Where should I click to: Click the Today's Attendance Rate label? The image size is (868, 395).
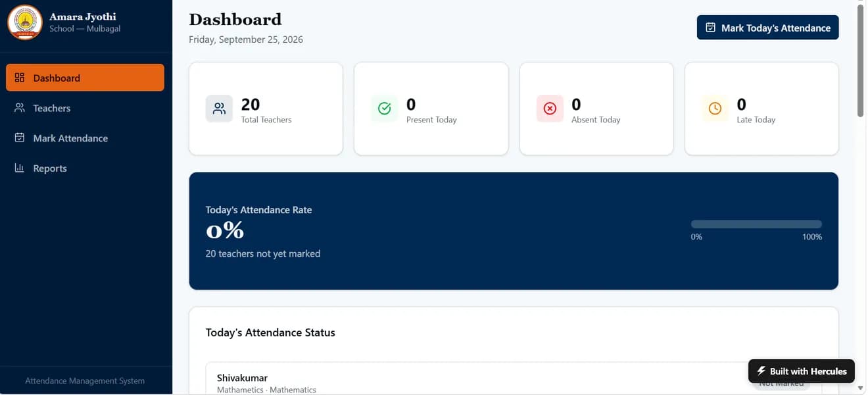tap(258, 210)
